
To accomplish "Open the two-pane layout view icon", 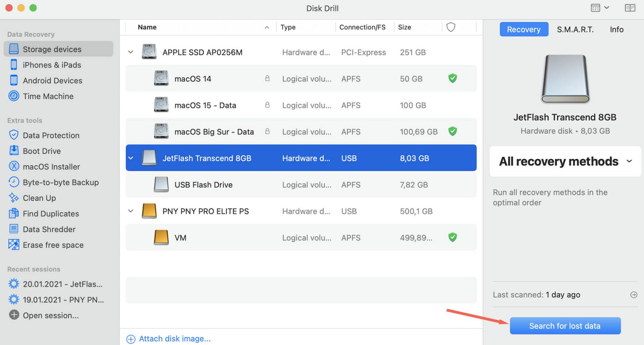I will (630, 8).
